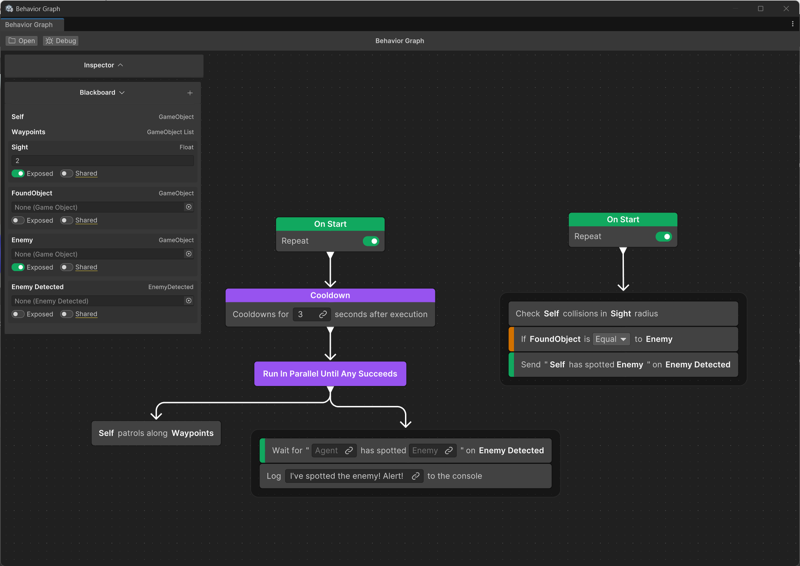This screenshot has width=800, height=566.
Task: Click the FoundObject variable name
Action: pyautogui.click(x=32, y=193)
